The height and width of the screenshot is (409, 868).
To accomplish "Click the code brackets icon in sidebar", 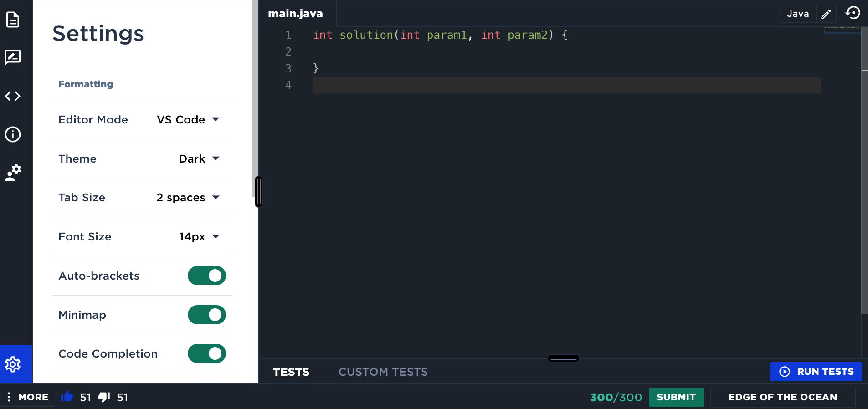I will (13, 96).
